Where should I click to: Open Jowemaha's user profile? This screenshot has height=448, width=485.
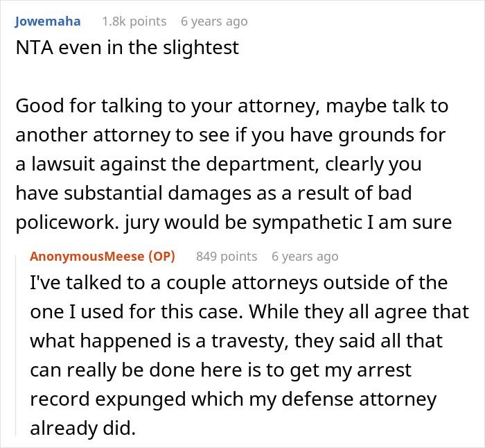tap(48, 21)
